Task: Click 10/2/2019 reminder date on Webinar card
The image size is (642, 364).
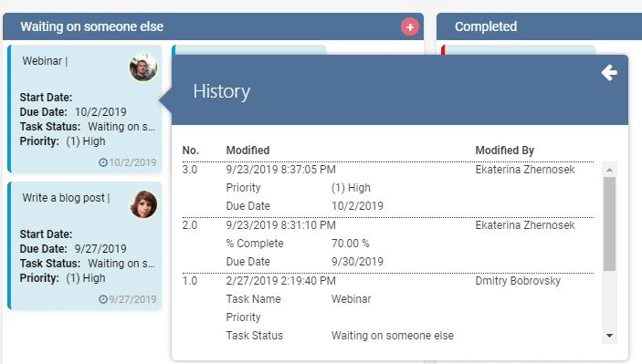Action: [132, 162]
